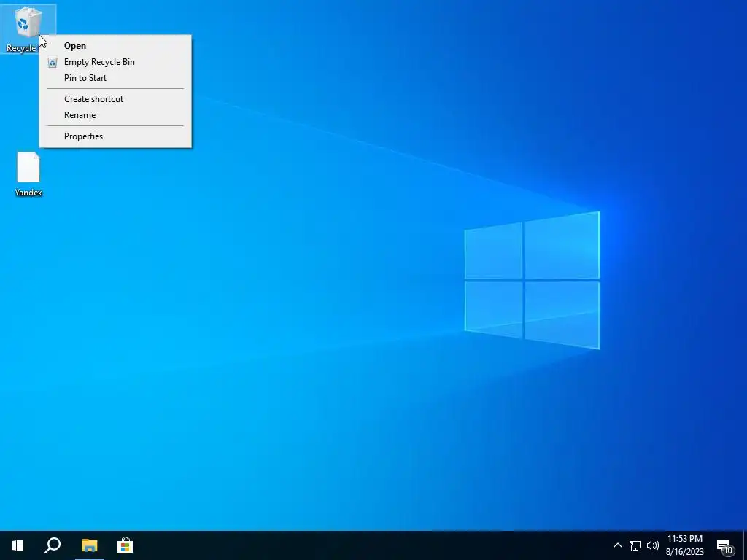Choose Pin to Start option
The height and width of the screenshot is (560, 747).
pos(115,78)
